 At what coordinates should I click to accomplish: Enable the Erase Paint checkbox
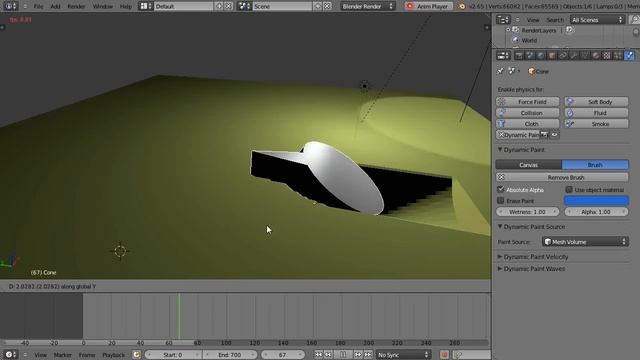[x=501, y=200]
